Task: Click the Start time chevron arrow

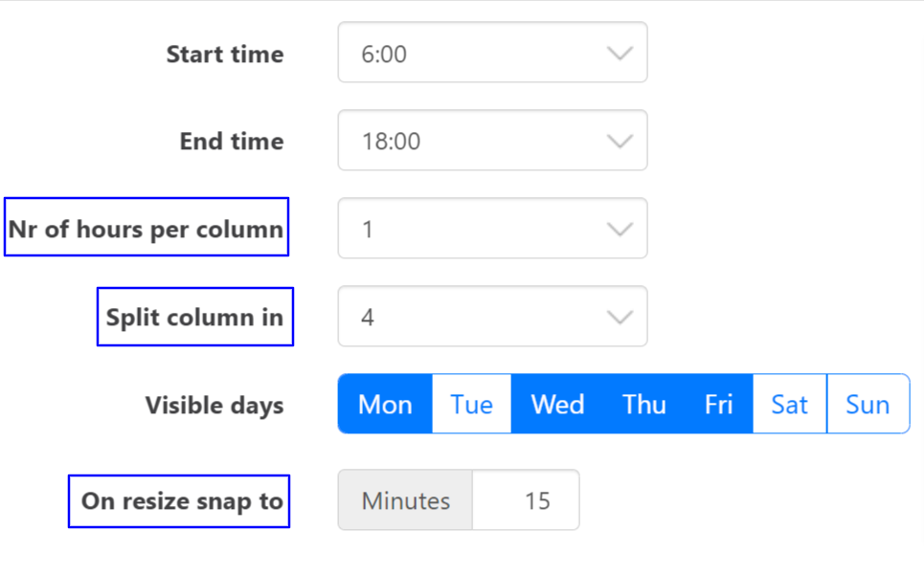Action: tap(620, 54)
